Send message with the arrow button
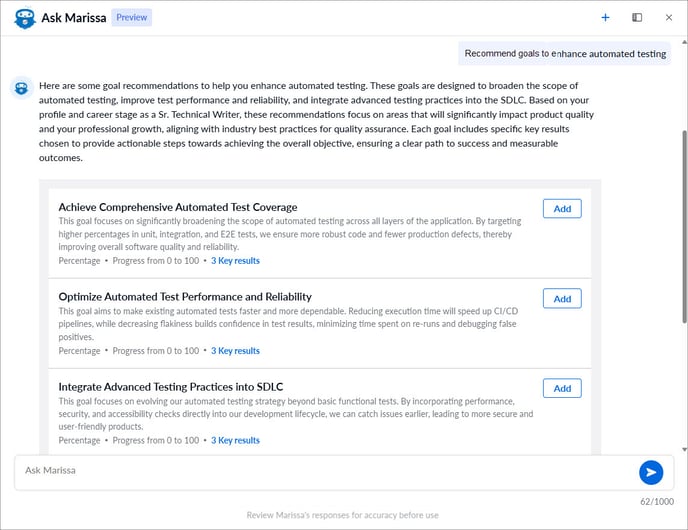Screen dimensions: 688x530 click(651, 472)
